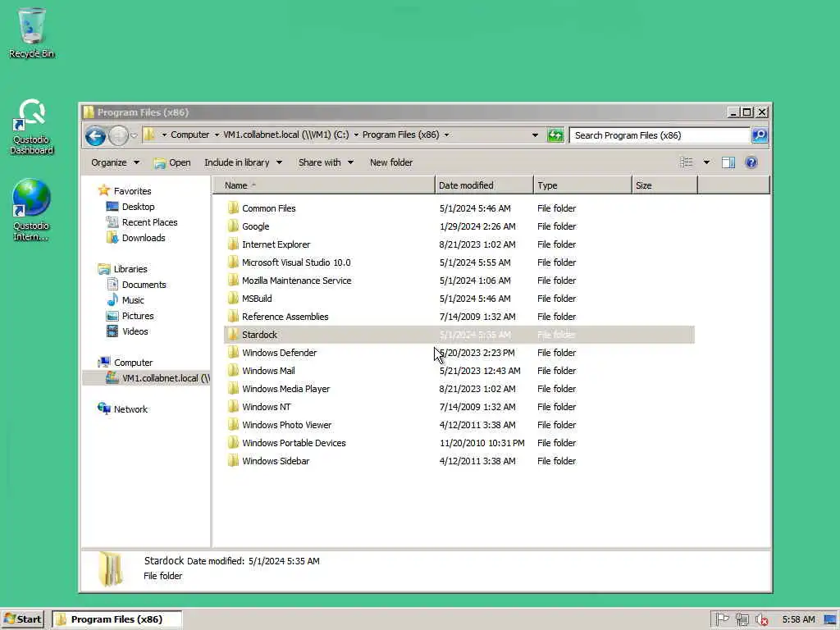Sort by the Date modified column header
This screenshot has width=840, height=630.
coord(484,185)
